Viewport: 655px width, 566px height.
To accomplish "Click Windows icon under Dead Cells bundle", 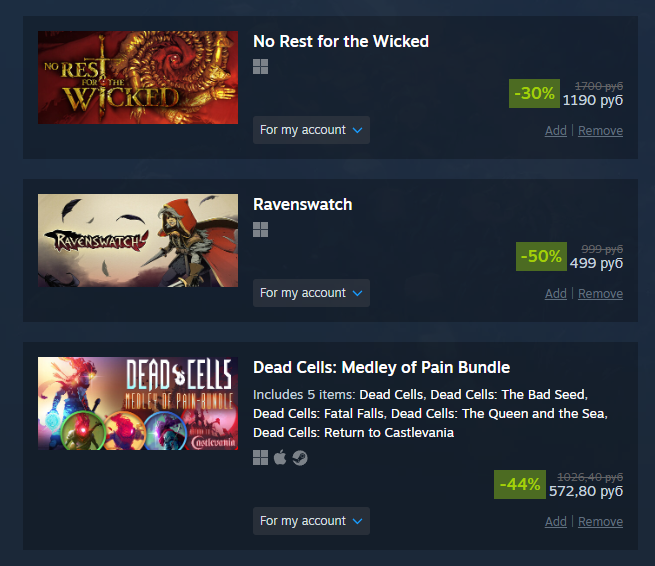I will point(260,457).
